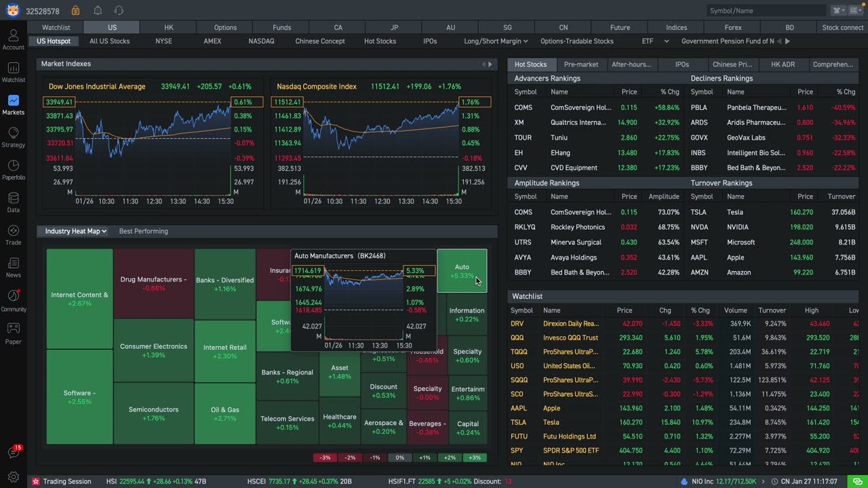Screen dimensions: 868x488
Task: Click the Dow Jones Industrial Average title
Action: click(x=97, y=87)
